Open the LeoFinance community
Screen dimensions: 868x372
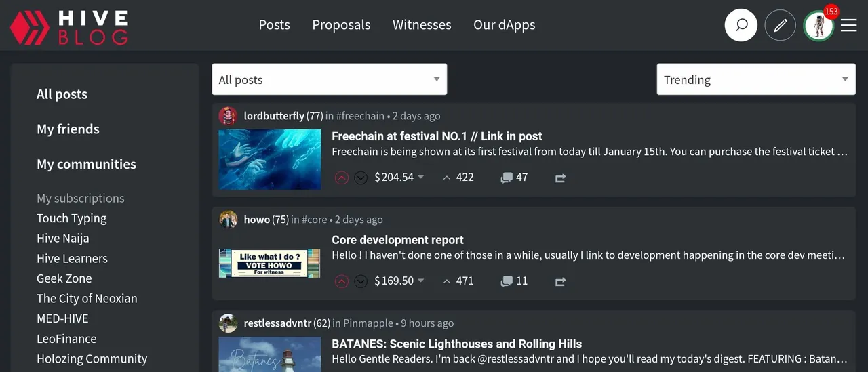pyautogui.click(x=66, y=339)
